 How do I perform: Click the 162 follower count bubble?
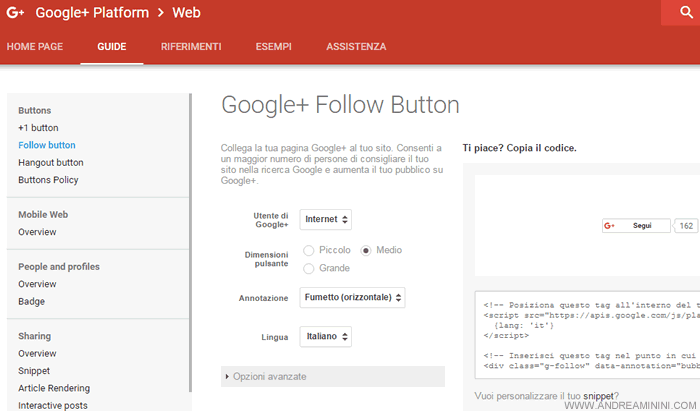point(686,226)
